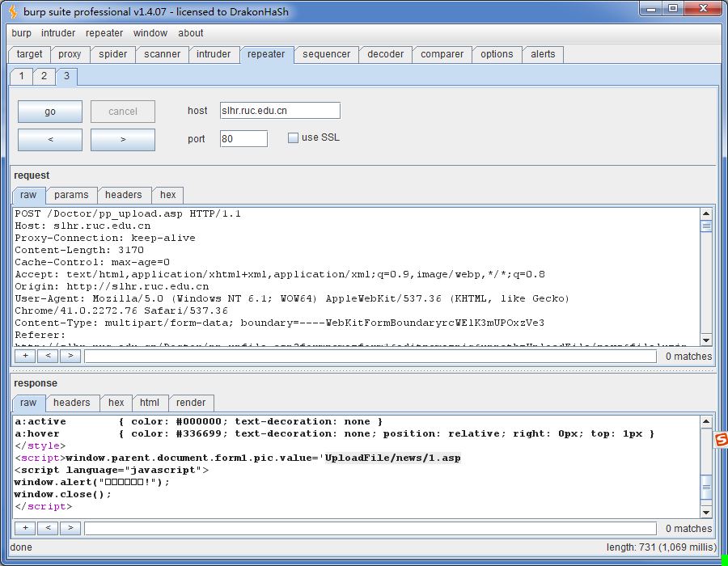Image resolution: width=728 pixels, height=566 pixels.
Task: Click response scrollbar down arrow
Action: click(706, 513)
